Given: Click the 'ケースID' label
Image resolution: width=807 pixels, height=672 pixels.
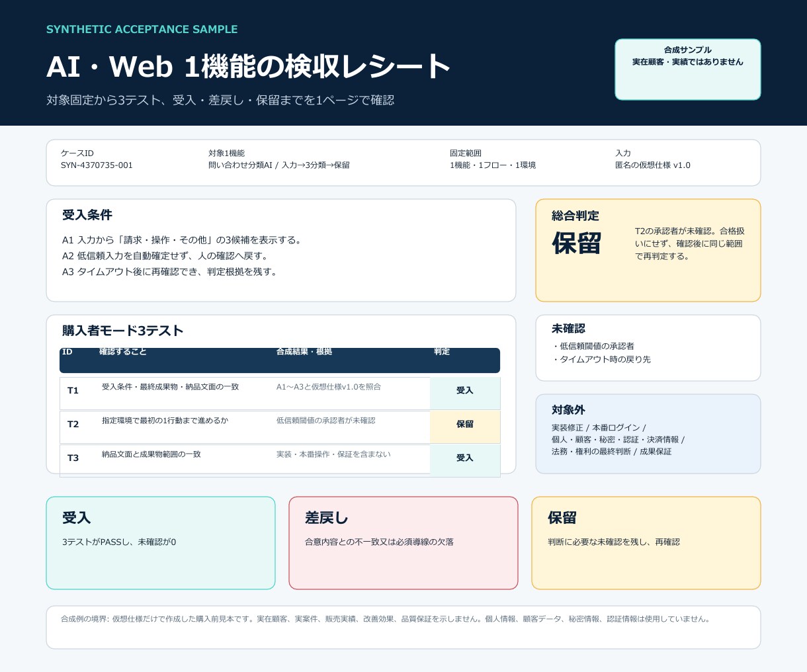Looking at the screenshot, I should tap(77, 153).
